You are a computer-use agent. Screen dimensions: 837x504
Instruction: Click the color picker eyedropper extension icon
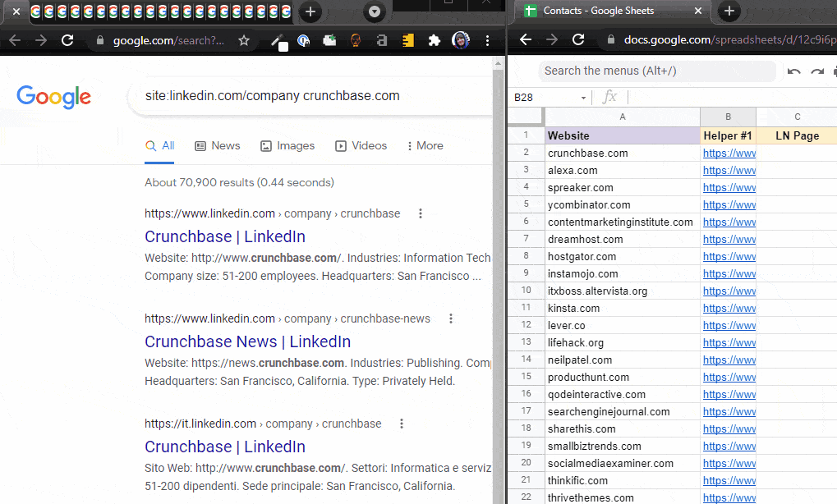click(x=278, y=41)
